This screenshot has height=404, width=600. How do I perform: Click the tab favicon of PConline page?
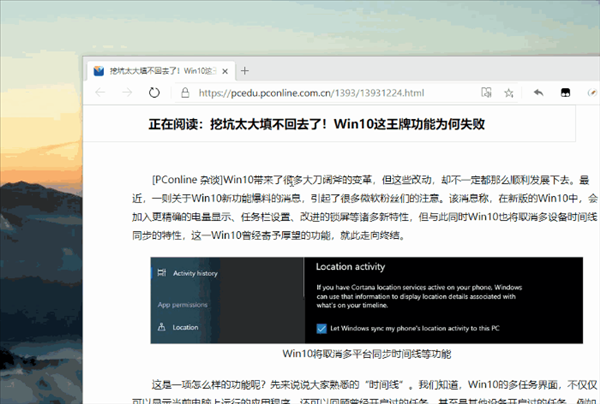click(98, 71)
